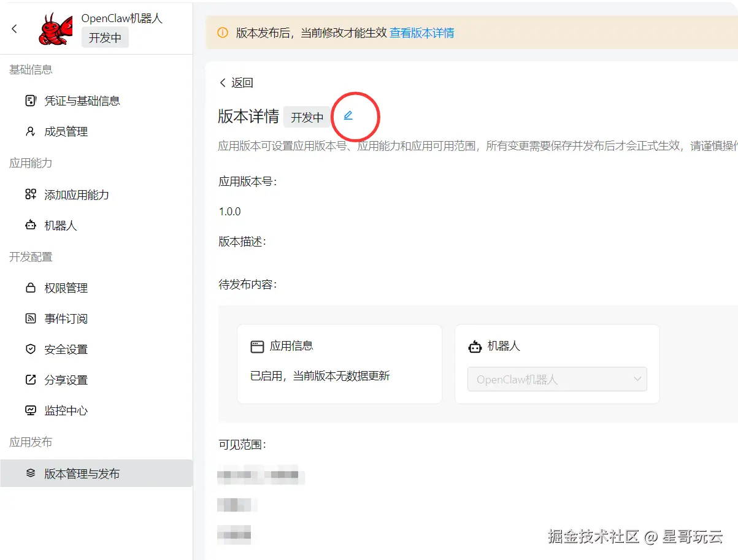Click the info icon in the orange banner
The width and height of the screenshot is (738, 560).
pos(223,33)
